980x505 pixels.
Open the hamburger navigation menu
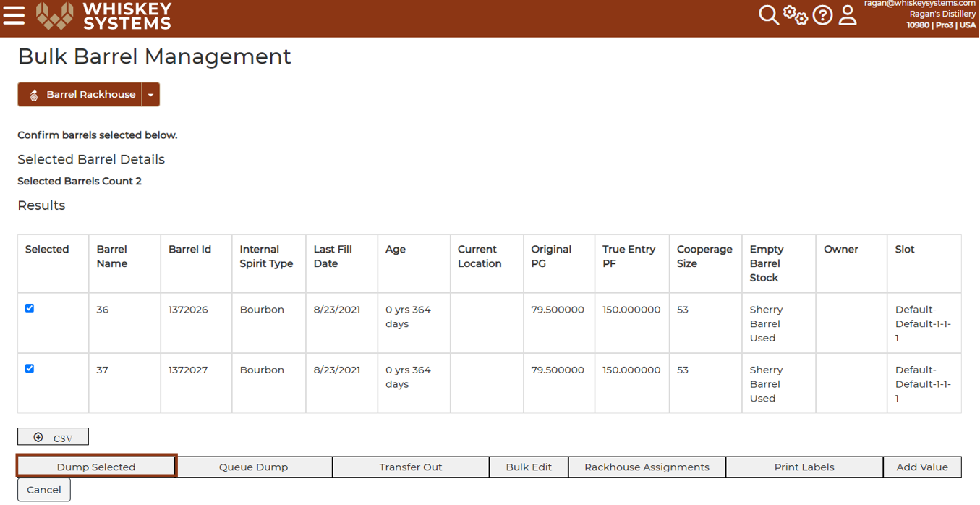tap(14, 14)
